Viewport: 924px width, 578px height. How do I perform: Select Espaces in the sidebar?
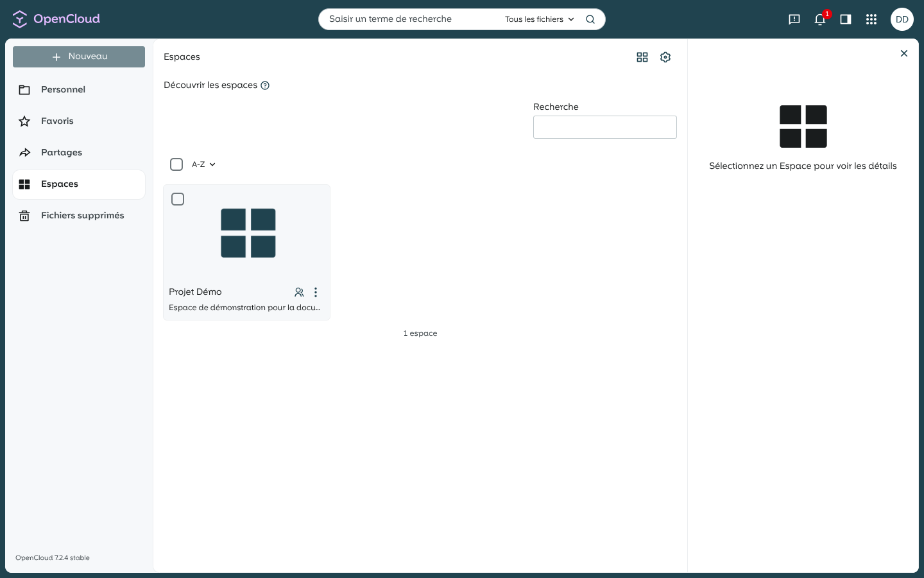[79, 184]
